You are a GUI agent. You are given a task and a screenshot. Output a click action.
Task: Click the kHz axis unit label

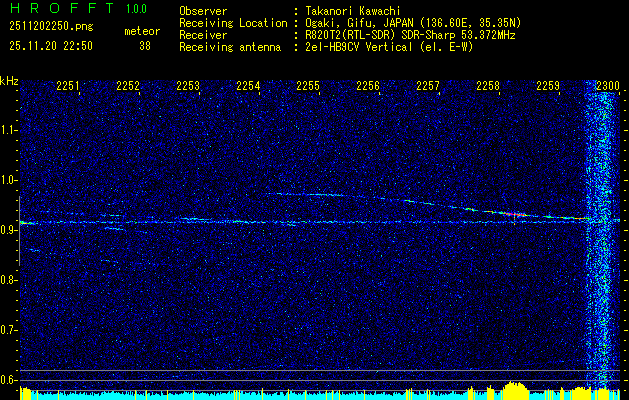(9, 81)
